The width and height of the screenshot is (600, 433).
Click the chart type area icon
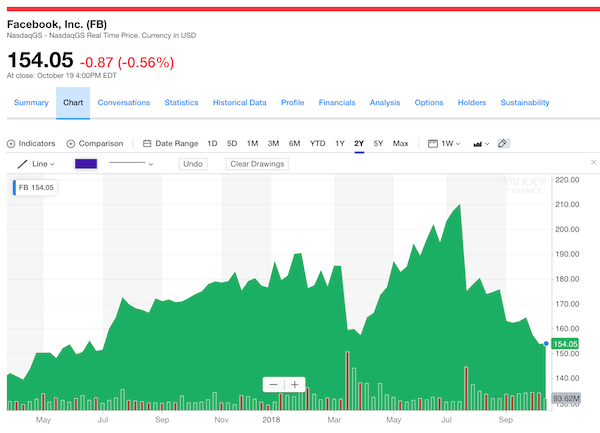[x=478, y=144]
